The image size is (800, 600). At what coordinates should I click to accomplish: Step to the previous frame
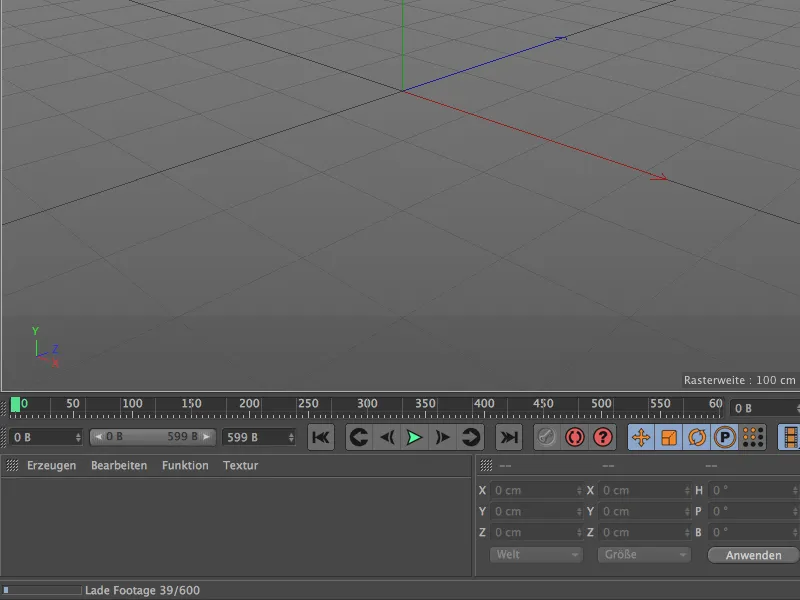387,437
